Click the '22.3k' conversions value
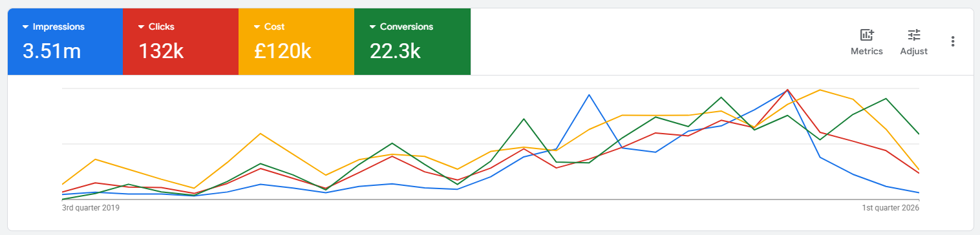 click(395, 51)
